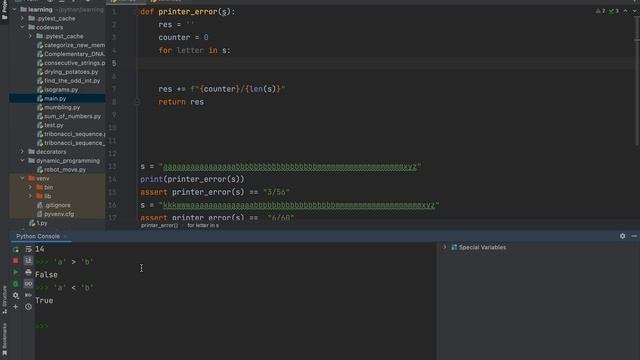Collapse the venv folder
The height and width of the screenshot is (360, 640).
pyautogui.click(x=22, y=178)
